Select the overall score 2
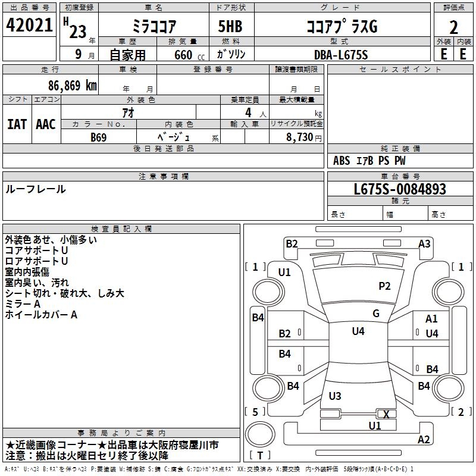The height and width of the screenshot is (476, 476). pos(453,27)
